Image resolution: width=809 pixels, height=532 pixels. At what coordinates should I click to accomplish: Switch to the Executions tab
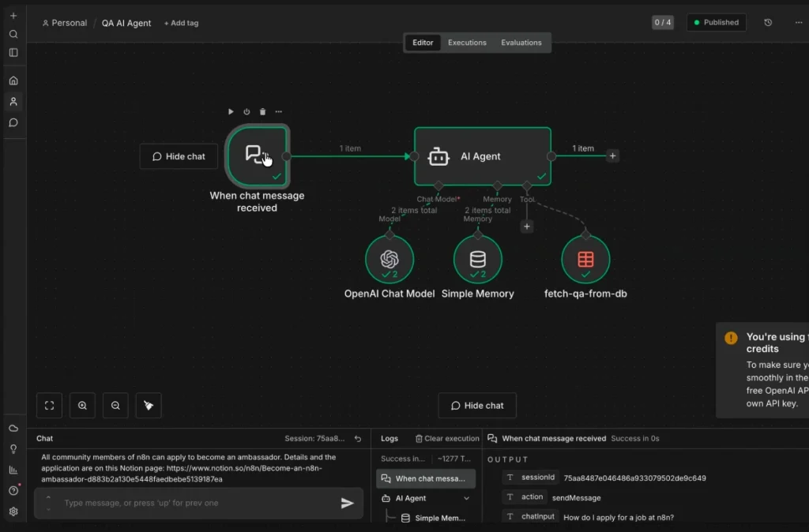(x=467, y=42)
